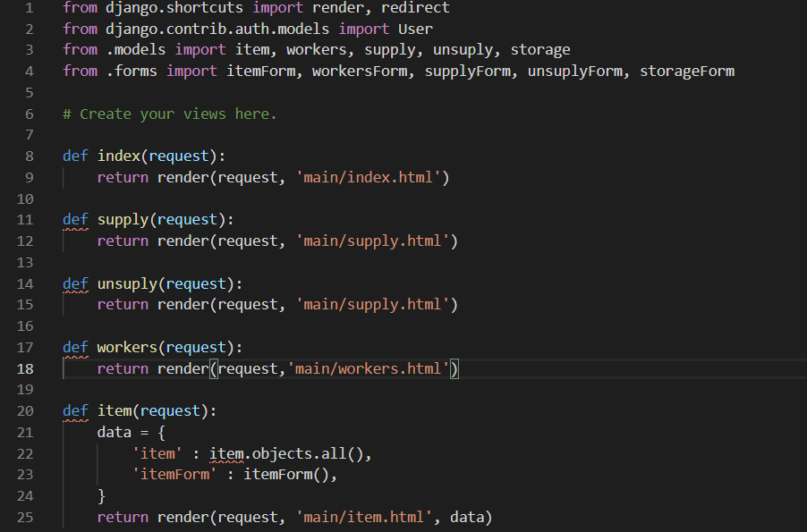Click the closing brace on line 24
The width and height of the screenshot is (807, 532).
pyautogui.click(x=101, y=496)
